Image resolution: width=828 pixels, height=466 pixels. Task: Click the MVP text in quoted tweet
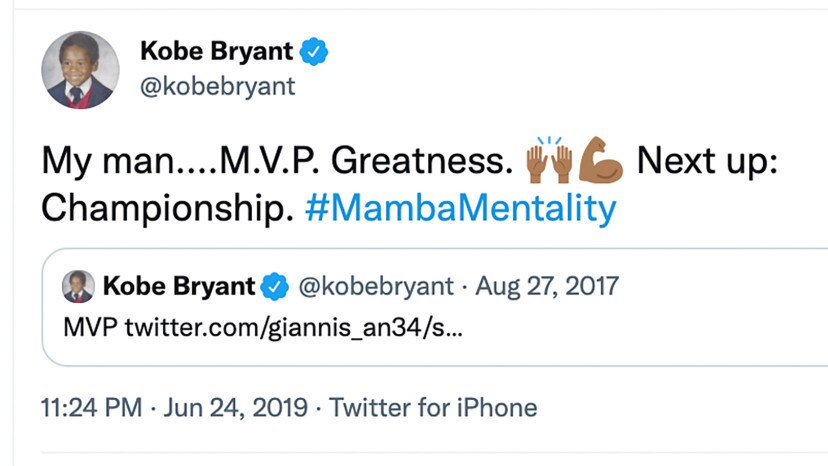click(x=90, y=327)
